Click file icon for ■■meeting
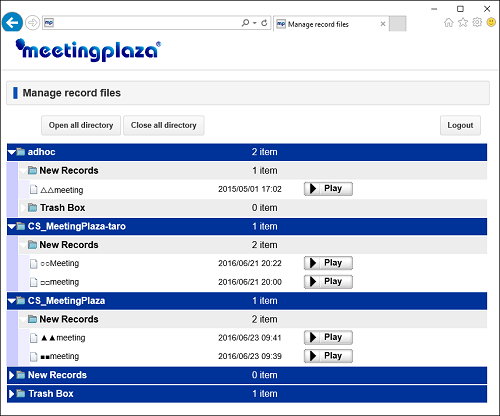Viewport: 500px width, 416px height. [33, 357]
